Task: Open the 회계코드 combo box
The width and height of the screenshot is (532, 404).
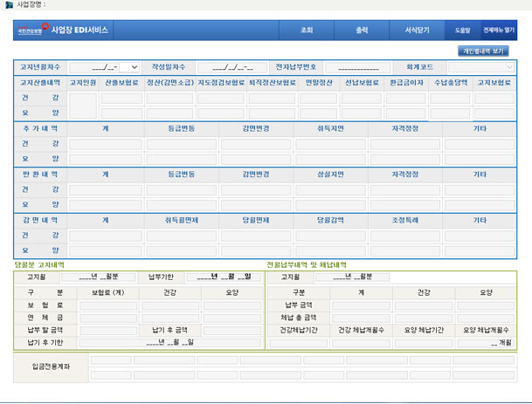Action: [x=480, y=67]
